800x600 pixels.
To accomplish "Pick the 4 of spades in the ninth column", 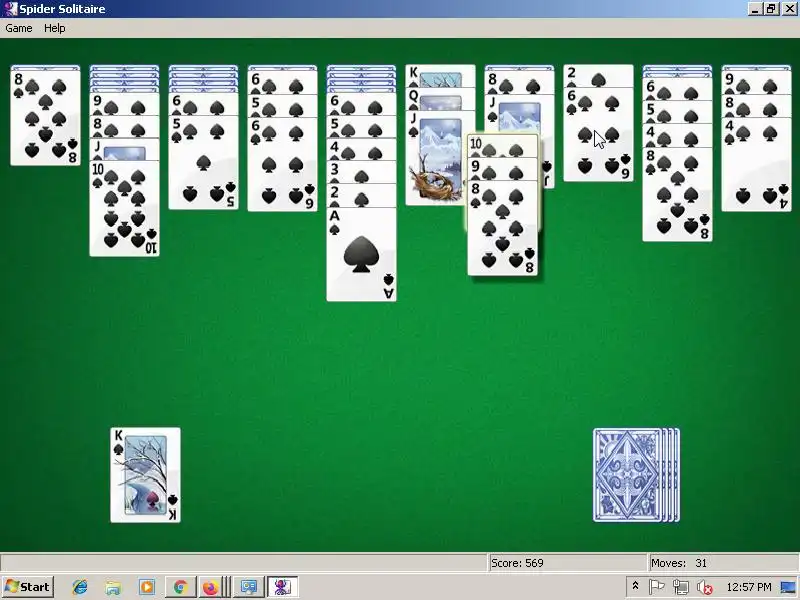I will coord(678,136).
